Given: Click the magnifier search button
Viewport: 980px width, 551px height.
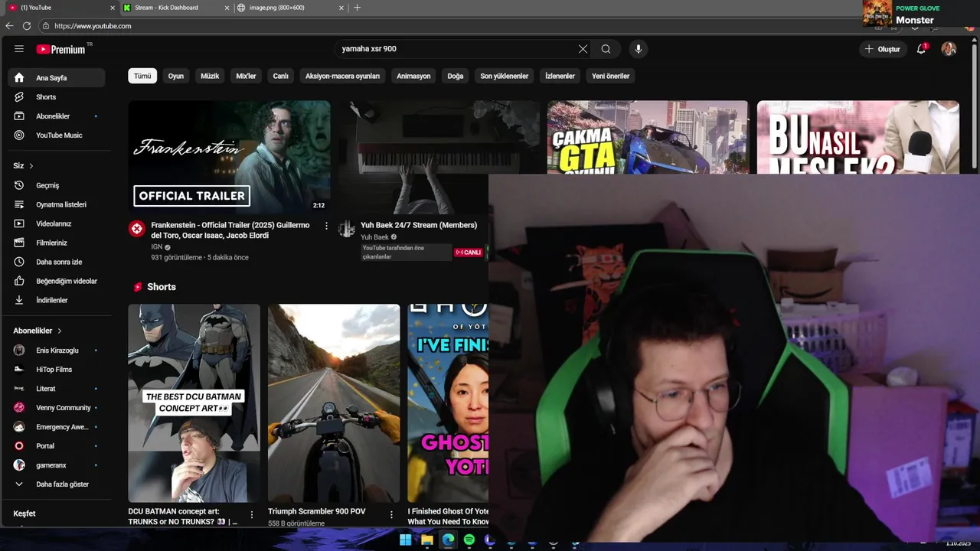Looking at the screenshot, I should pos(606,49).
